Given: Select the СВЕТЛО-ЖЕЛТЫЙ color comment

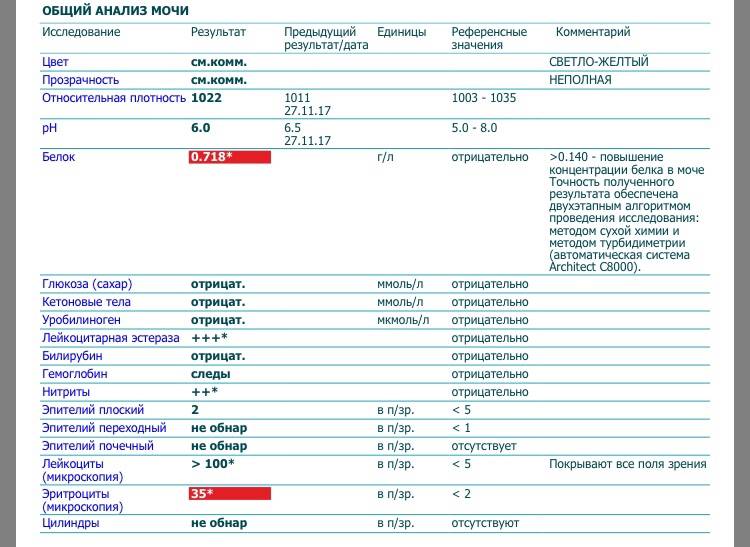Looking at the screenshot, I should click(x=599, y=62).
